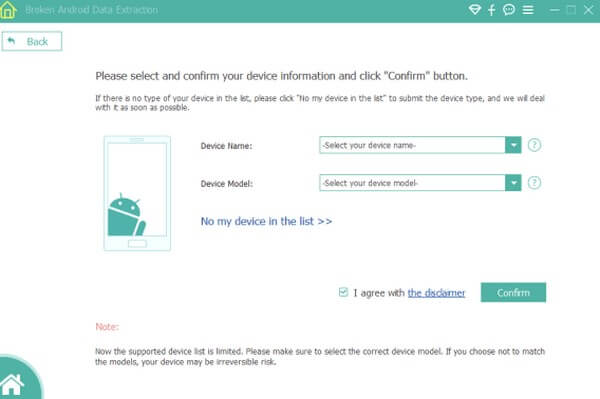Toggle the 'I agree with' disclaimer checkbox
Screen dimensions: 600x399
(343, 292)
